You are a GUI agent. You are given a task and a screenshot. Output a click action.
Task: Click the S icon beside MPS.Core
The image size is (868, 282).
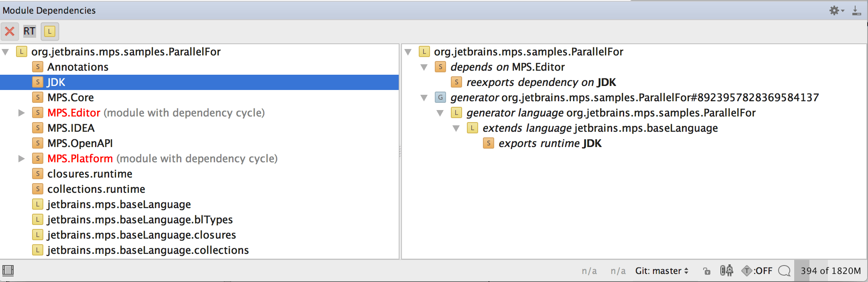pyautogui.click(x=38, y=98)
